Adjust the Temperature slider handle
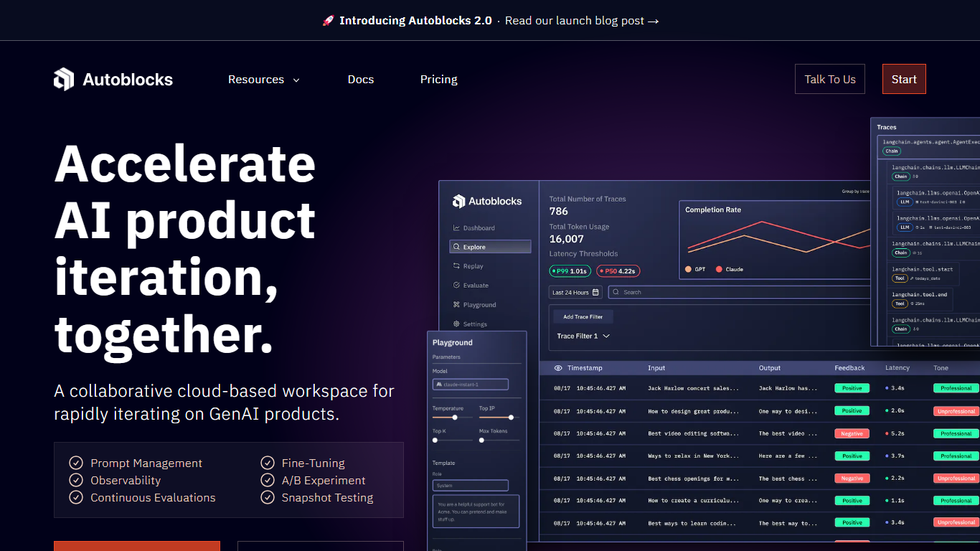 pos(455,417)
